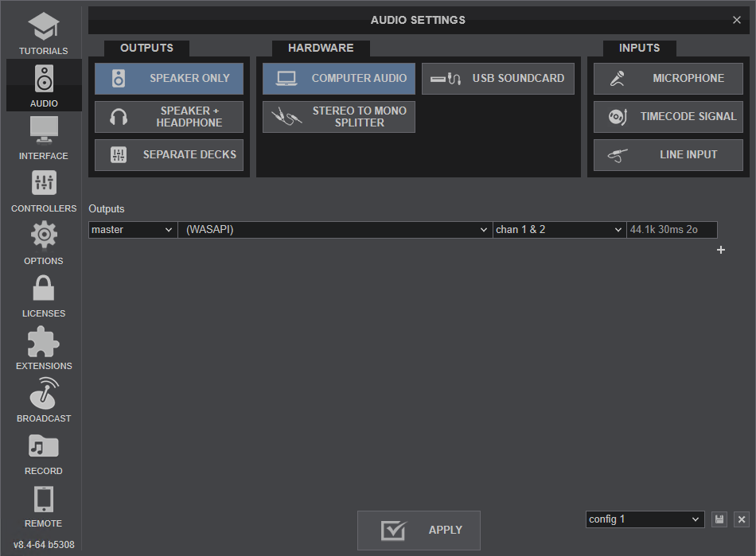Click the REMOTE label in sidebar
Viewport: 756px width, 556px height.
[x=44, y=523]
